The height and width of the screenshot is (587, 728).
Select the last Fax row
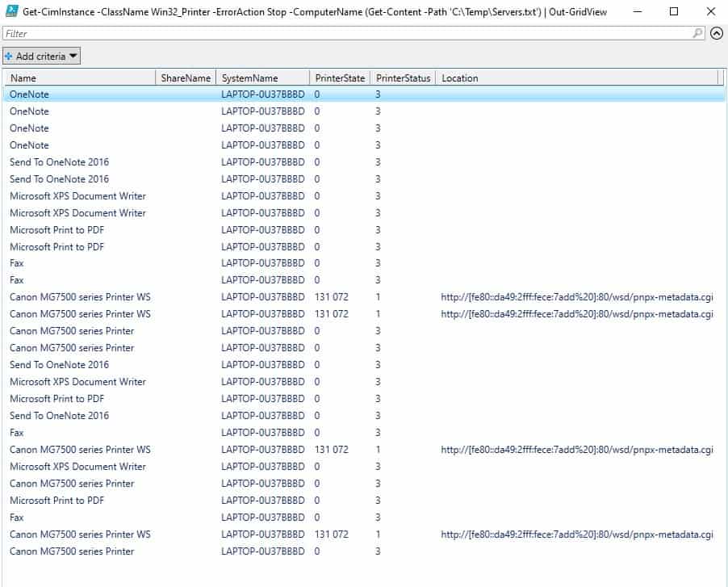365,518
